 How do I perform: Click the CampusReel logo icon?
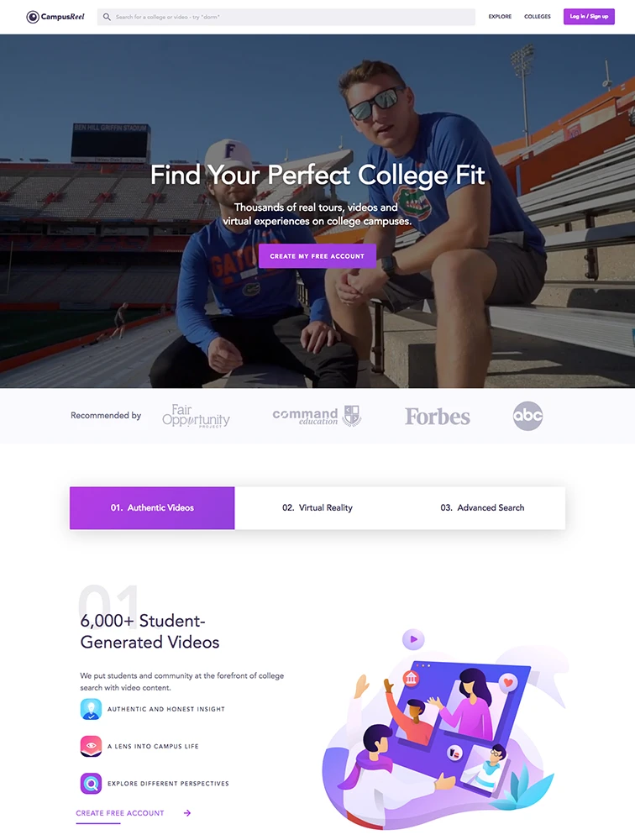33,17
